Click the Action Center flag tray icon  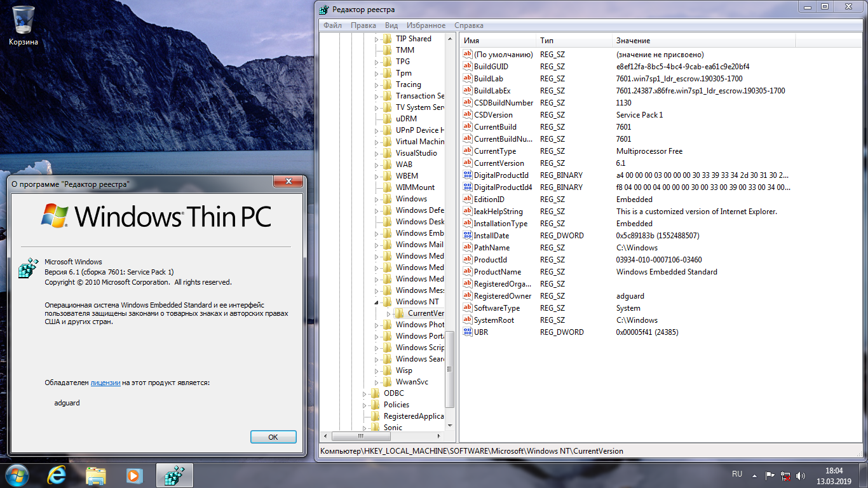click(770, 475)
